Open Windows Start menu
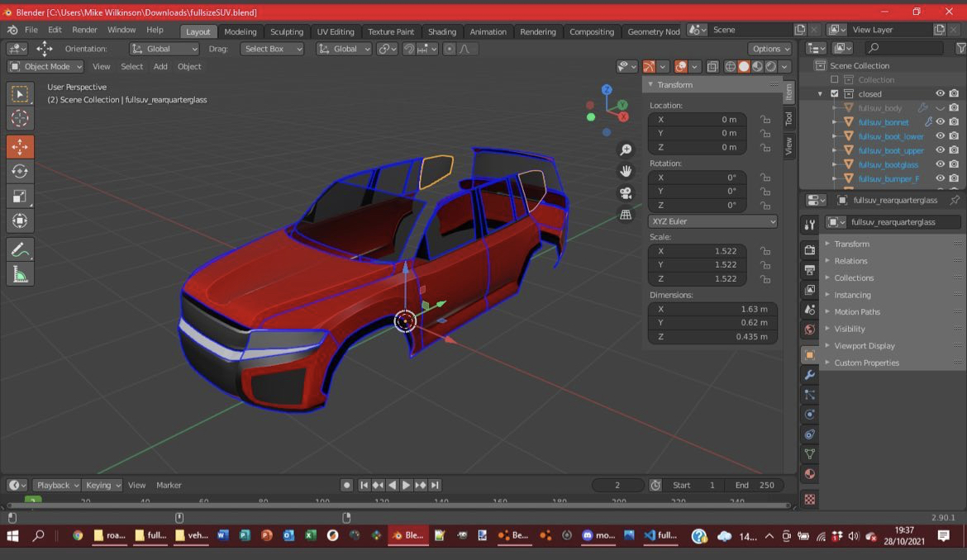 (x=12, y=536)
